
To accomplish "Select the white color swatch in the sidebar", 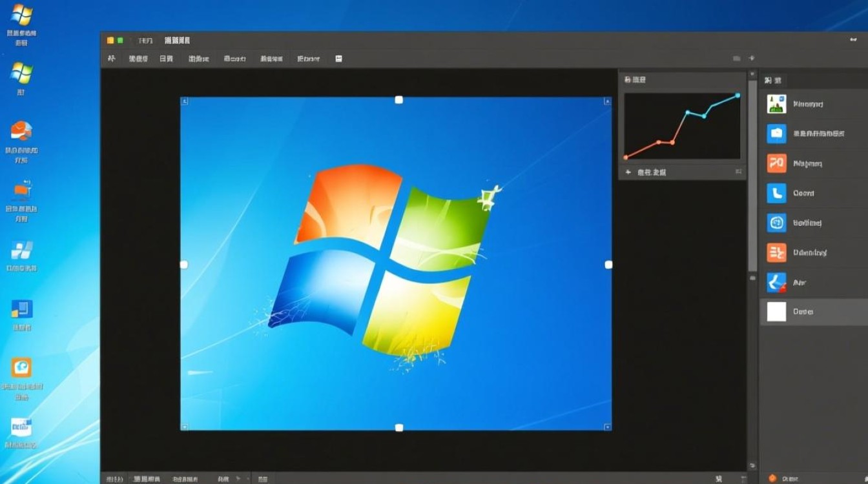I will point(776,312).
